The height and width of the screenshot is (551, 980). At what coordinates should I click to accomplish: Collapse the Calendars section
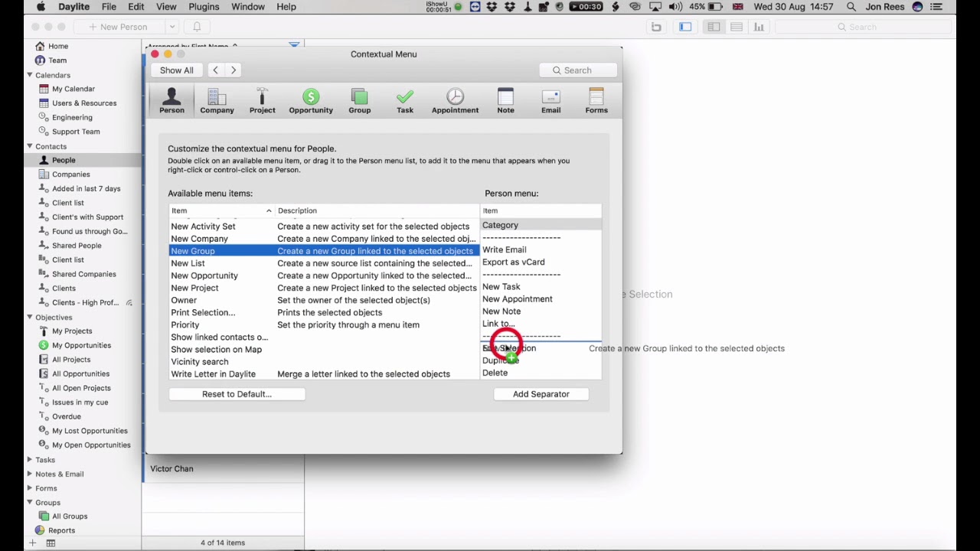tap(29, 75)
